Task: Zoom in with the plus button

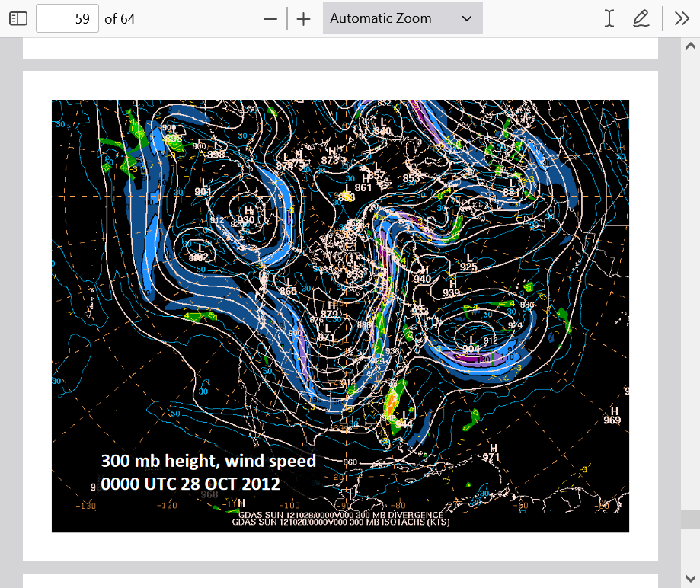Action: pyautogui.click(x=303, y=19)
